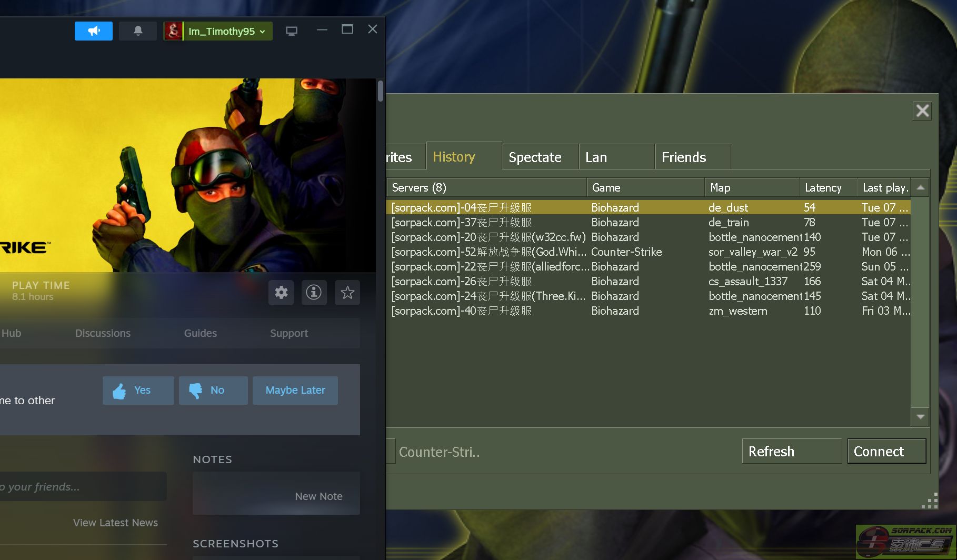Viewport: 957px width, 560px height.
Task: Click the SCREENSHOTS section heading
Action: pos(235,544)
